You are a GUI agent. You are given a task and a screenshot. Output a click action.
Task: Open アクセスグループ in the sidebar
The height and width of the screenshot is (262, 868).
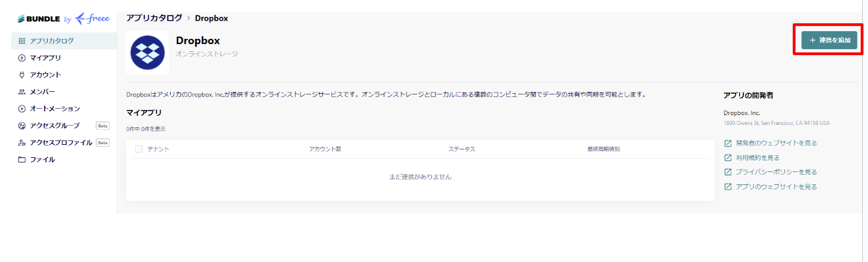pyautogui.click(x=64, y=126)
